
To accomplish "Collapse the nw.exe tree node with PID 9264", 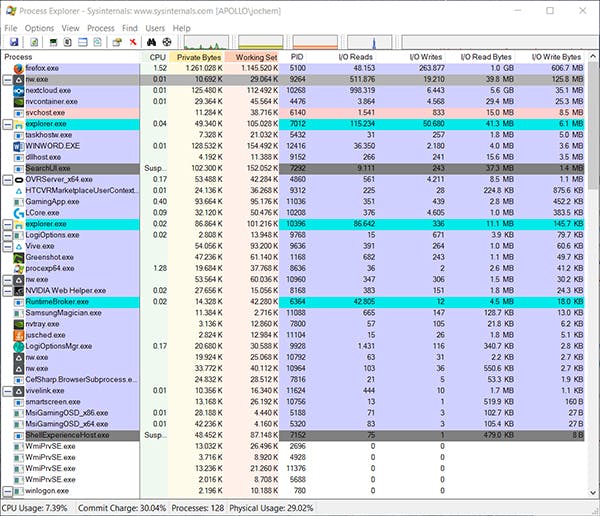I will [7, 80].
